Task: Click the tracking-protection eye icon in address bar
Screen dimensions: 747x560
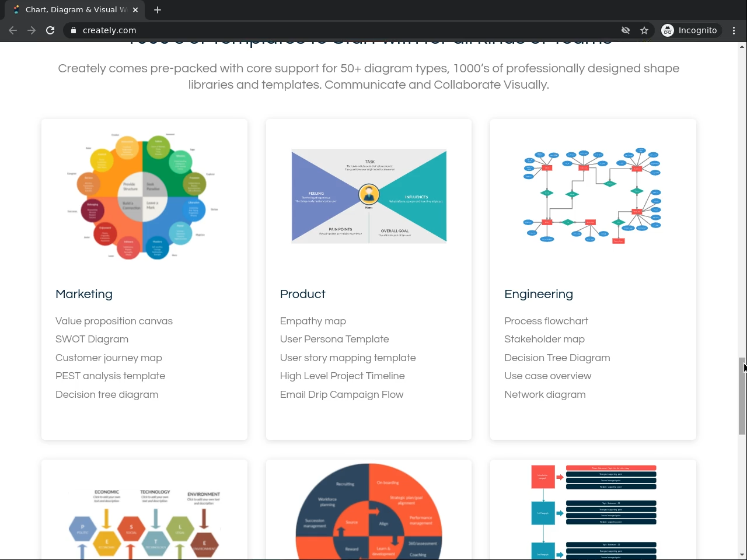Action: coord(626,30)
